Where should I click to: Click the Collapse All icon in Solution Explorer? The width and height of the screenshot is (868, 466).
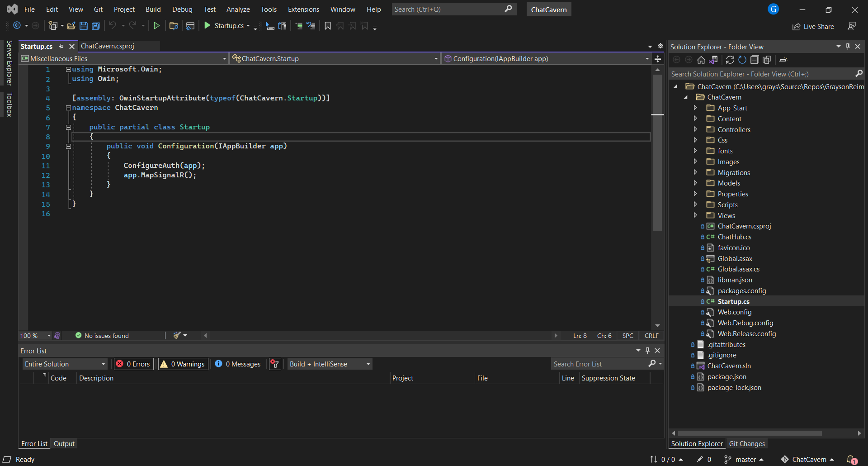coord(755,60)
